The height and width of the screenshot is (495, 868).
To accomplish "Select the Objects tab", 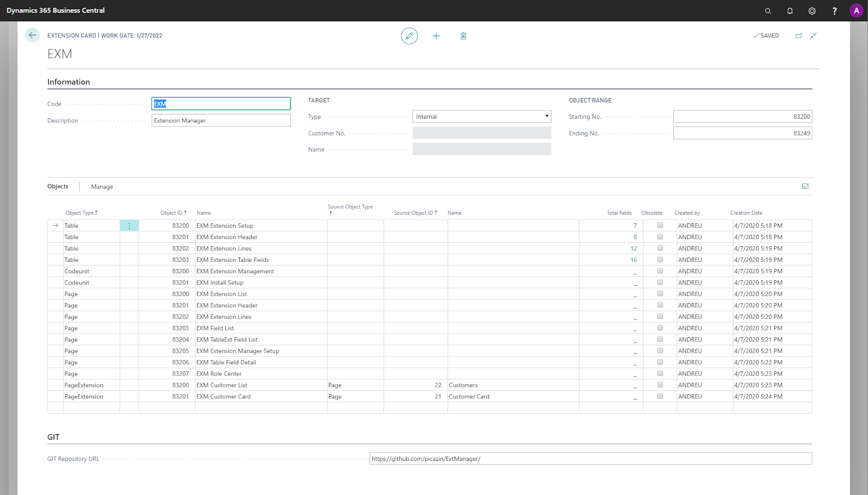I will coord(58,186).
